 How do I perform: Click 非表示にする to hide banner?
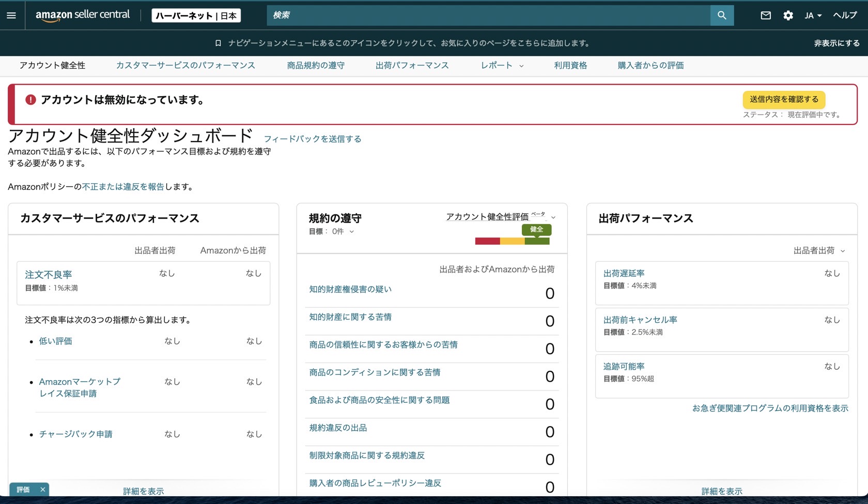tap(837, 43)
